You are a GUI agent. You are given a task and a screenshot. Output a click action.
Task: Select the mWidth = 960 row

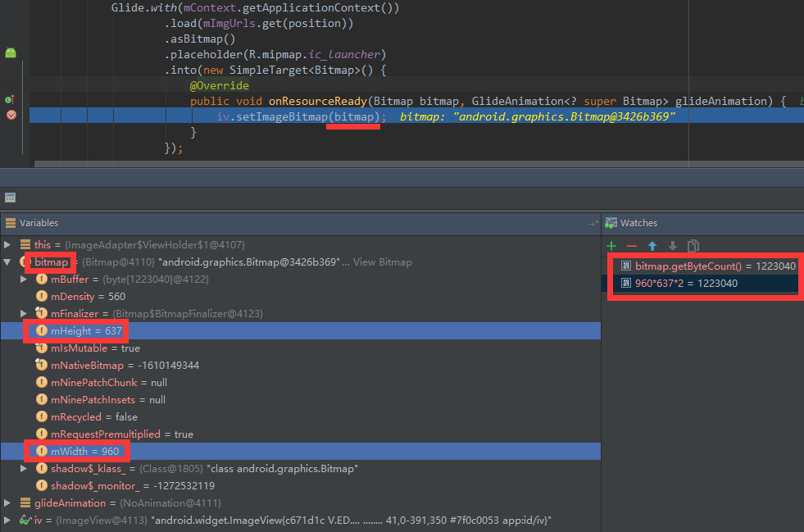(x=301, y=452)
